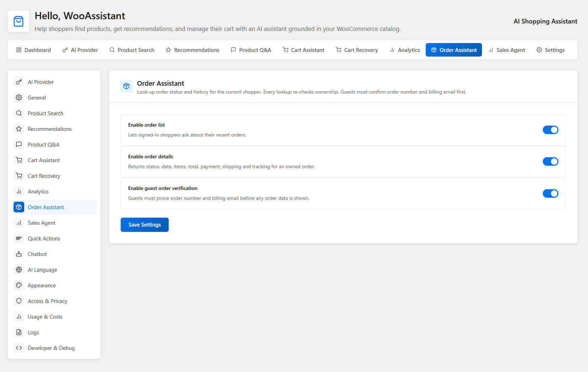Click the 'AI Shopping Assistant' label
The image size is (588, 372).
tap(545, 21)
